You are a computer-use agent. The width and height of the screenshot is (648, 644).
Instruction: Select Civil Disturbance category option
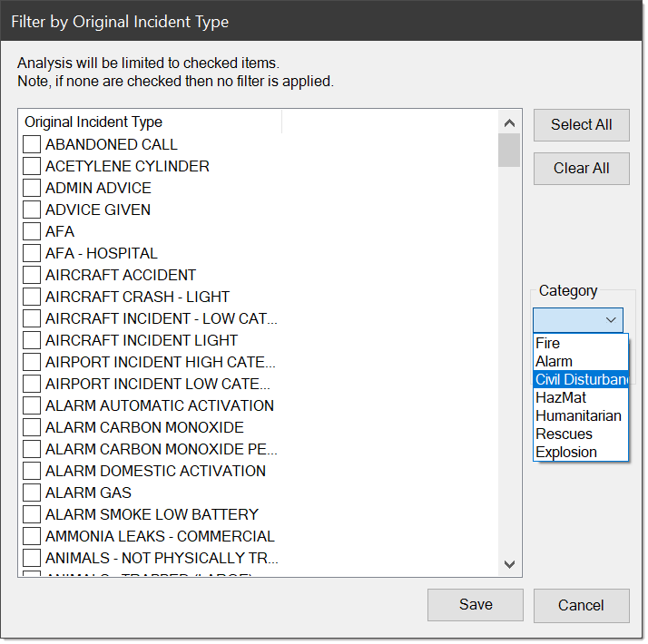580,379
